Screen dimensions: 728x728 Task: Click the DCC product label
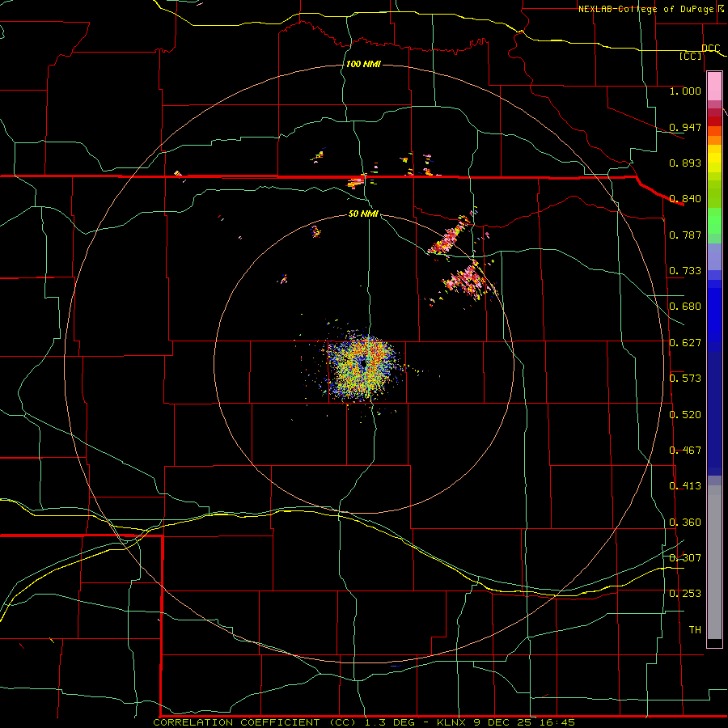pyautogui.click(x=710, y=48)
